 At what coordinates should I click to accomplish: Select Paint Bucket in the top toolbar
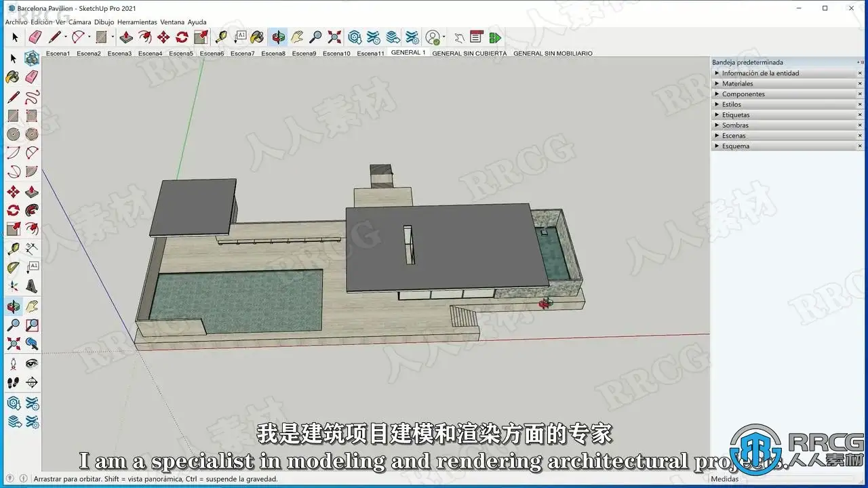tap(258, 37)
